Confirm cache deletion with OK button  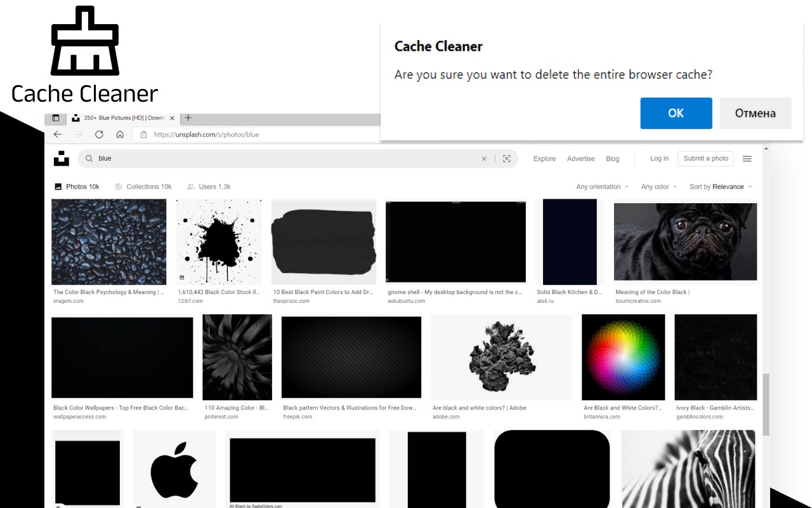676,113
